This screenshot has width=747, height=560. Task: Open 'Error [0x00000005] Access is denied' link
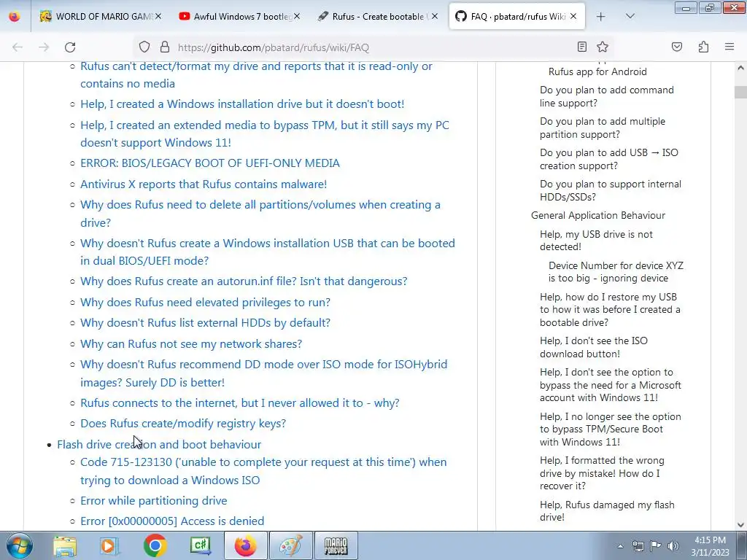tap(172, 521)
